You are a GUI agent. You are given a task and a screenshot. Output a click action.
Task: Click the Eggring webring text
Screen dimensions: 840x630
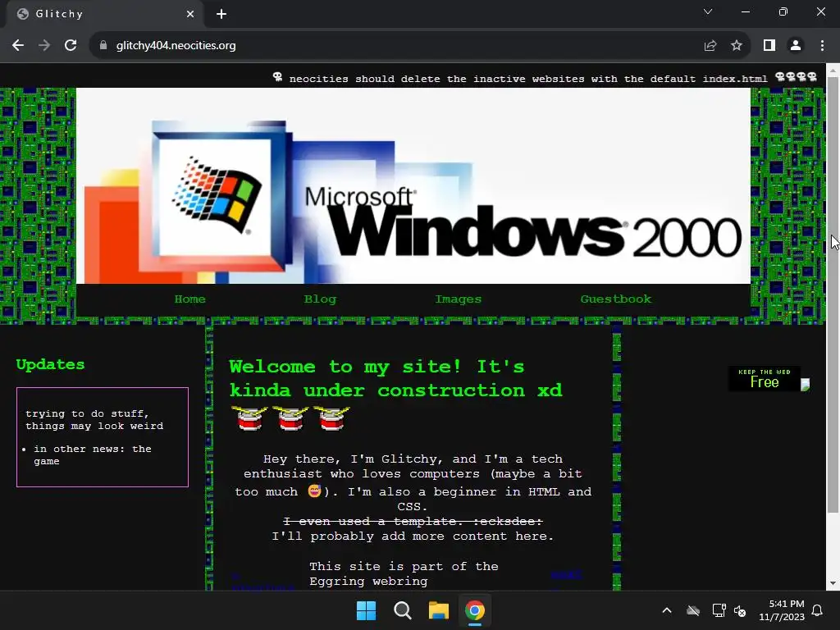point(404,573)
